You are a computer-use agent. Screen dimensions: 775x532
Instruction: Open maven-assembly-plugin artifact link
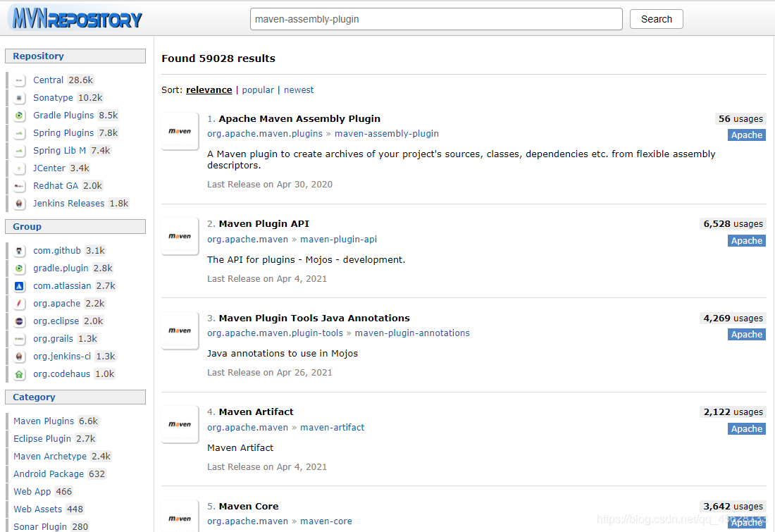tap(387, 133)
